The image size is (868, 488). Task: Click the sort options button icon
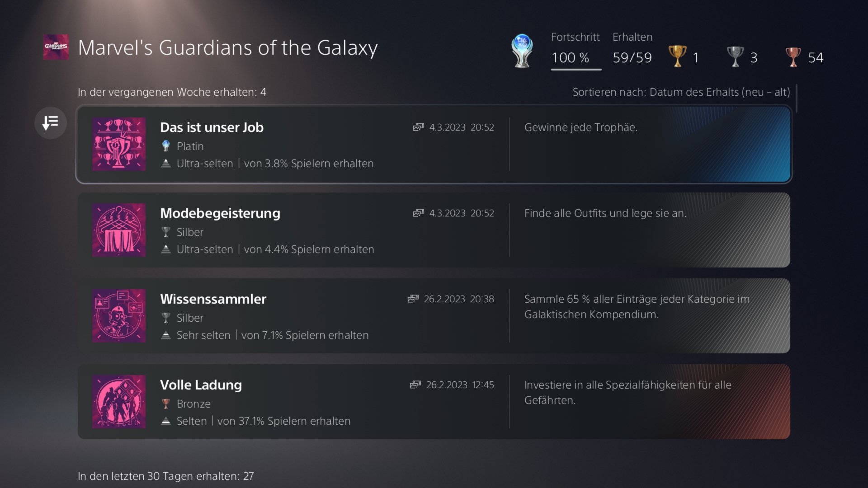[50, 122]
